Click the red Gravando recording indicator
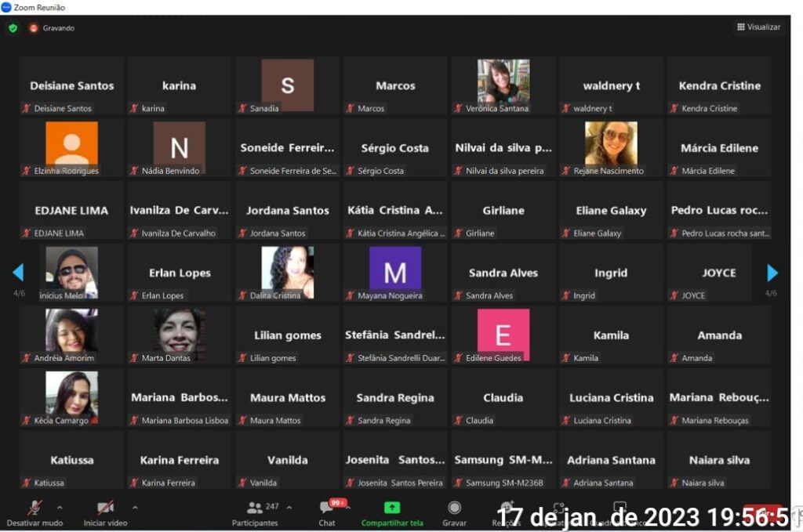 point(34,28)
